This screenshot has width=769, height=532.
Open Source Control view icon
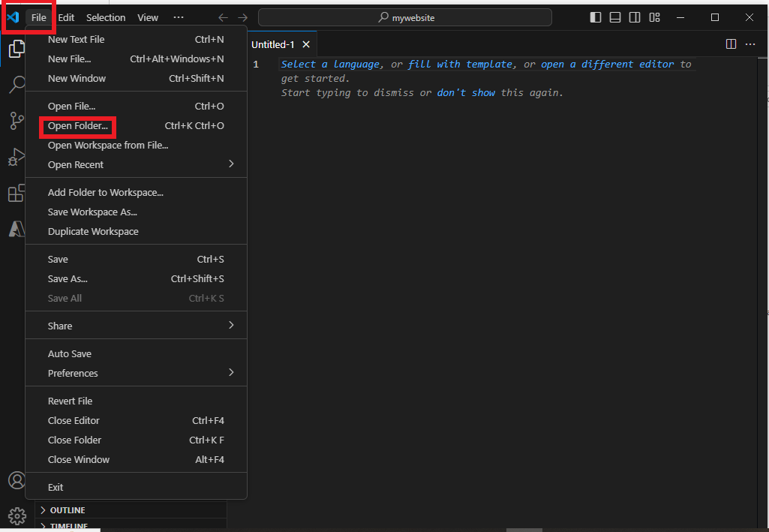(16, 120)
